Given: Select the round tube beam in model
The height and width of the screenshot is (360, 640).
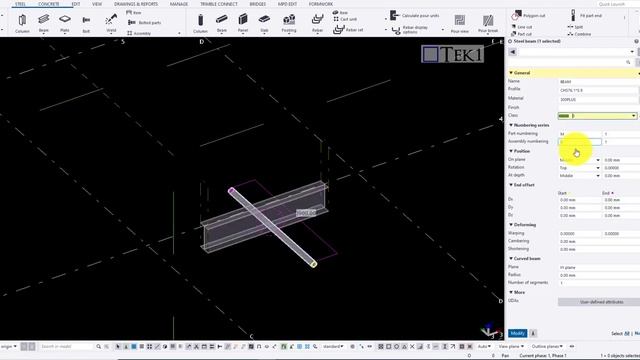Looking at the screenshot, I should click(x=272, y=227).
